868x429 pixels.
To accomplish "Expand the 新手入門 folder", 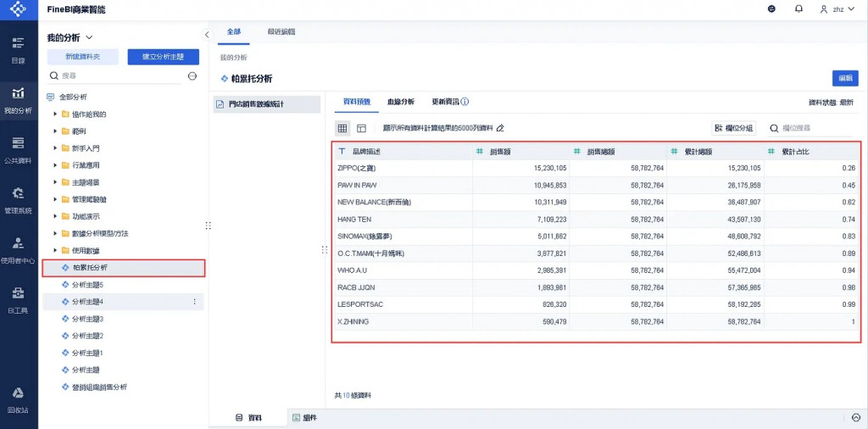I will point(55,148).
